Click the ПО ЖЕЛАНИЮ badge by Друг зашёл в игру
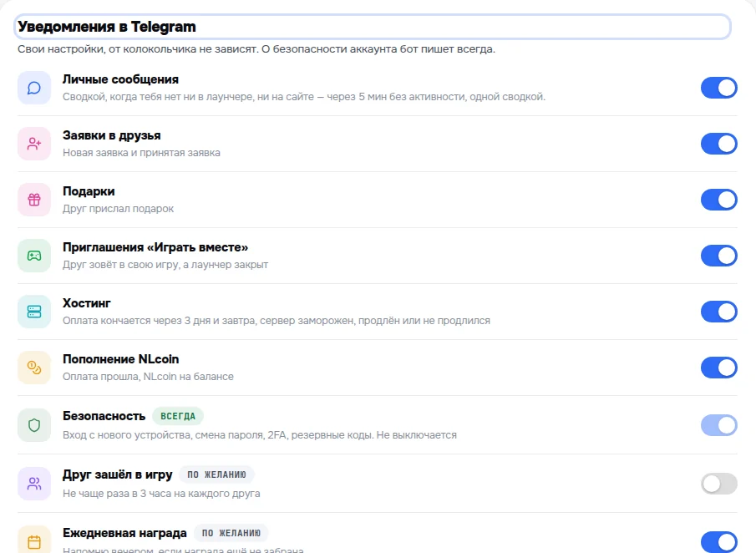The image size is (756, 553). click(216, 474)
